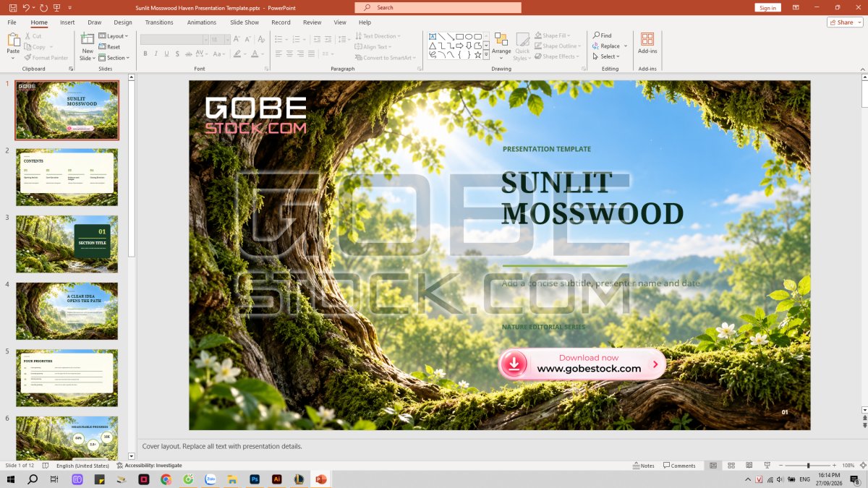Image resolution: width=868 pixels, height=488 pixels.
Task: Open the Drawing dialog launcher
Action: pyautogui.click(x=584, y=69)
